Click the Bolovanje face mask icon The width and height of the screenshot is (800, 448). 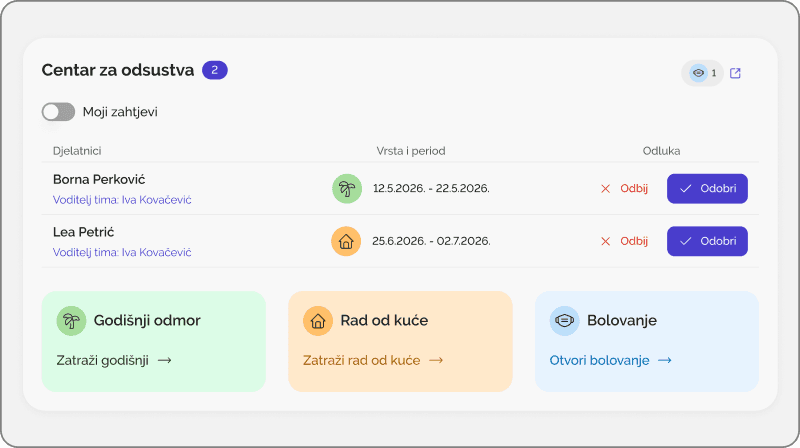coord(564,321)
